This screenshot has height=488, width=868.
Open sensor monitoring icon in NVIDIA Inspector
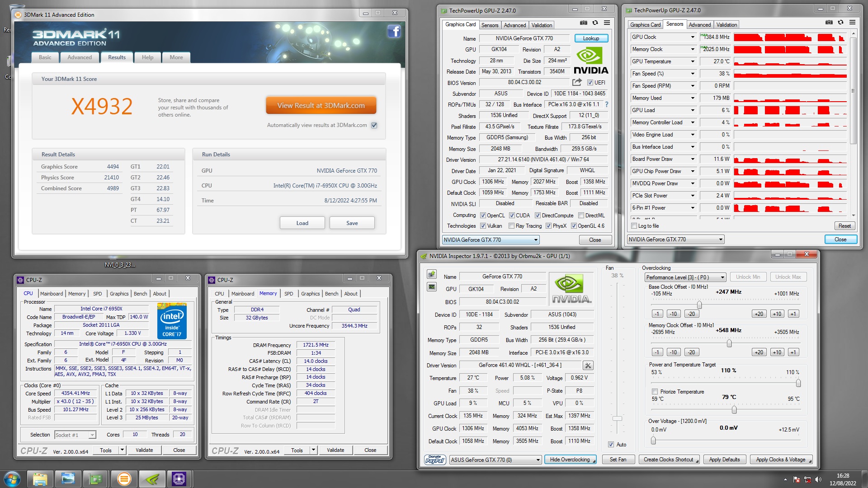(432, 286)
